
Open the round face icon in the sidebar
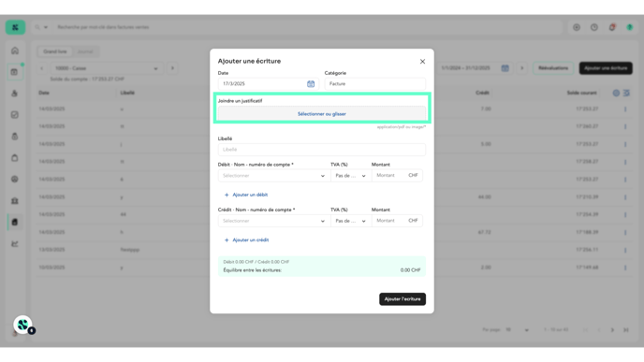tap(15, 179)
